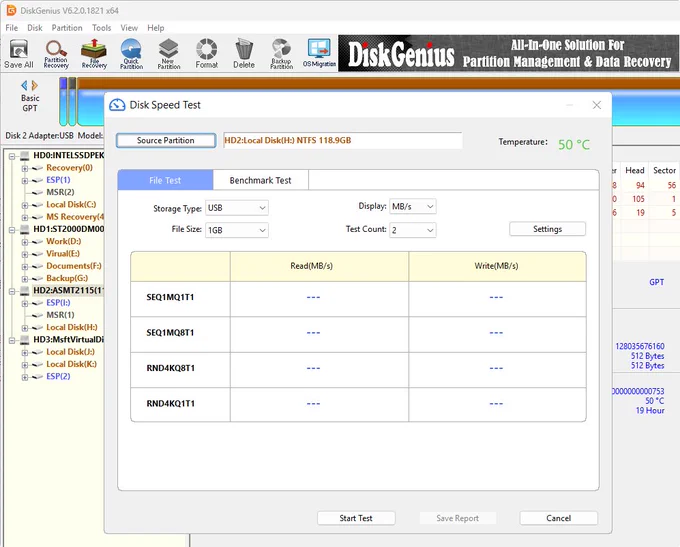Click the Disk Speed Test dialog icon
The image size is (680, 547).
[x=117, y=105]
